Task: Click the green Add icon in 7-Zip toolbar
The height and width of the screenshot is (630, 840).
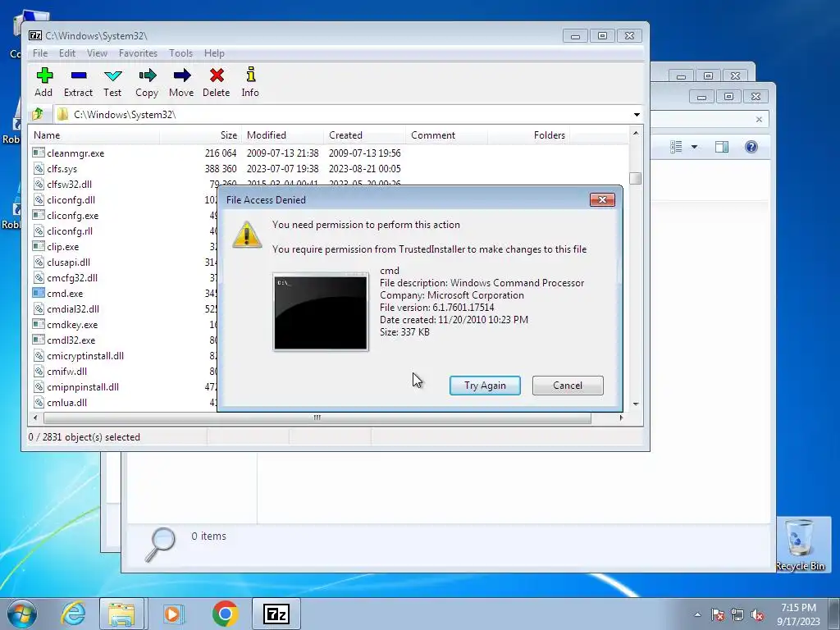Action: coord(44,75)
